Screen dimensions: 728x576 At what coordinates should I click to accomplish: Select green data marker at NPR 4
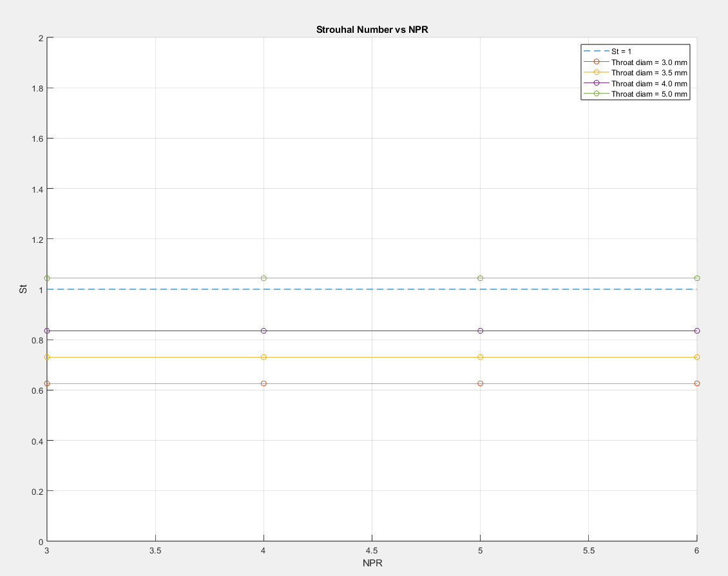point(263,278)
